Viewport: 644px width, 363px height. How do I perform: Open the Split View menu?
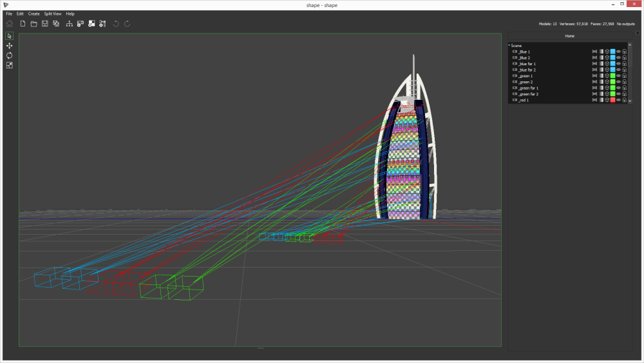point(53,14)
